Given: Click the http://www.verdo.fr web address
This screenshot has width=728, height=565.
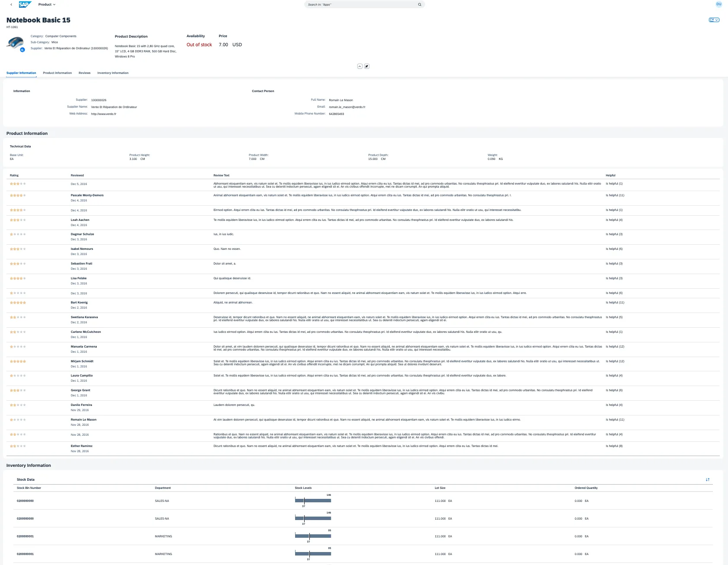Looking at the screenshot, I should pyautogui.click(x=104, y=114).
